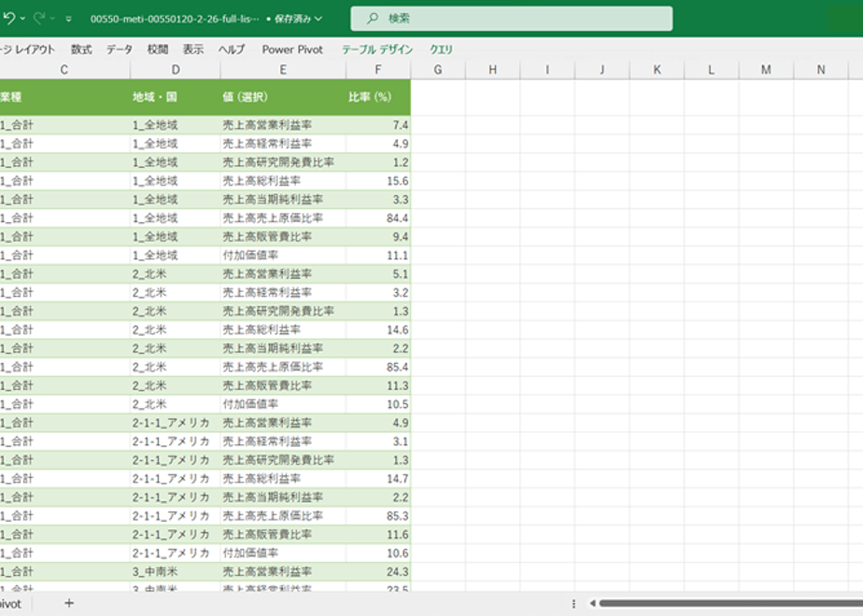Open the テーブル デザイン tab
The height and width of the screenshot is (616, 863).
377,49
